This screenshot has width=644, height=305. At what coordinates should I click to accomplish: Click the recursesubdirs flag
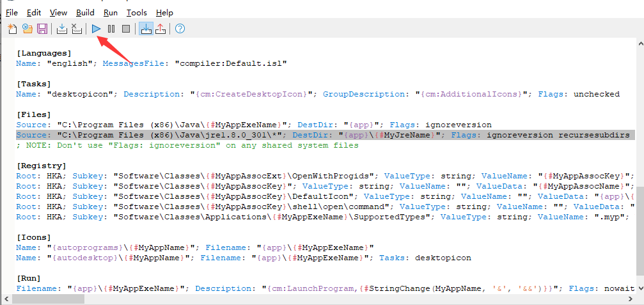(593, 135)
